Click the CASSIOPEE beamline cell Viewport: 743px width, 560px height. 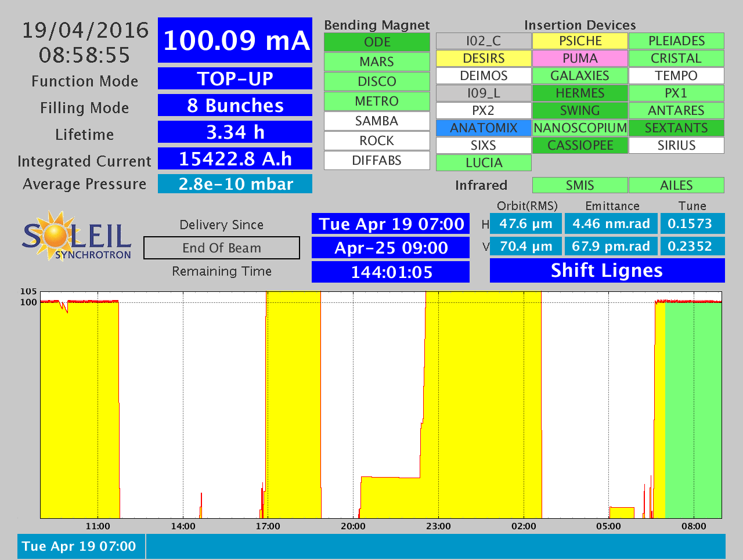click(580, 146)
